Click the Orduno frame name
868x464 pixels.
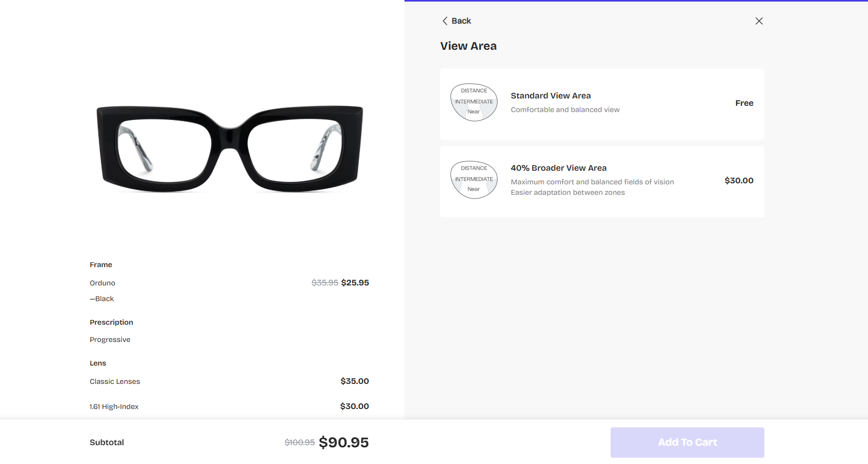pos(103,283)
